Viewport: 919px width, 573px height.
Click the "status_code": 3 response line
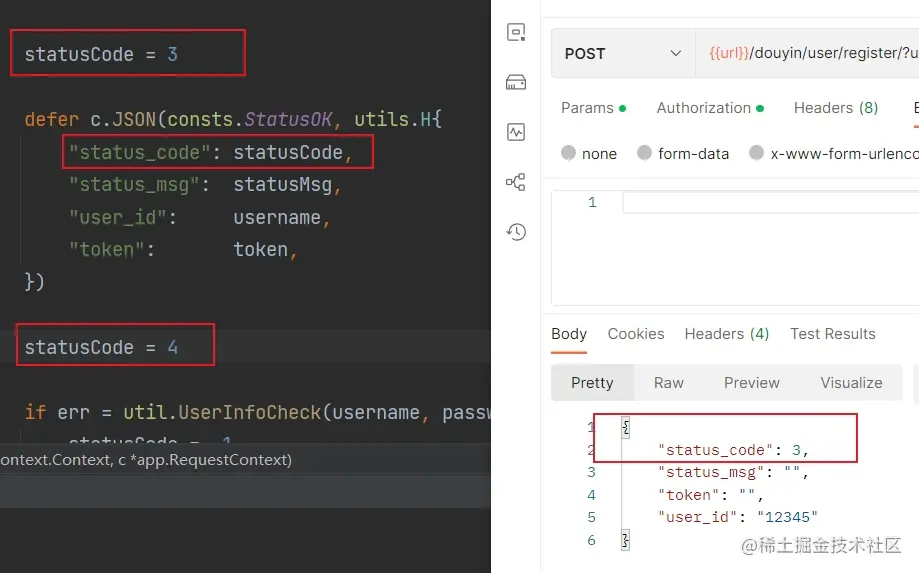tap(733, 450)
